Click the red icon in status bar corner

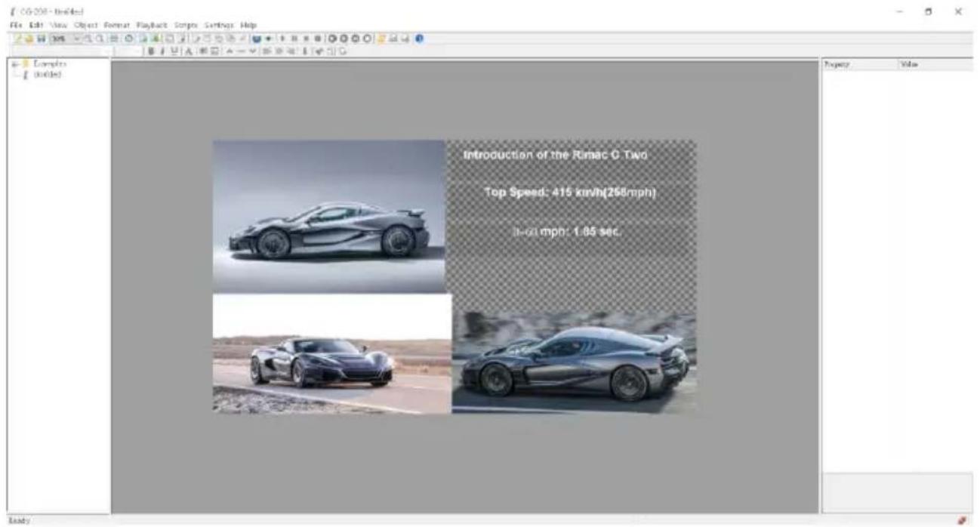[963, 520]
